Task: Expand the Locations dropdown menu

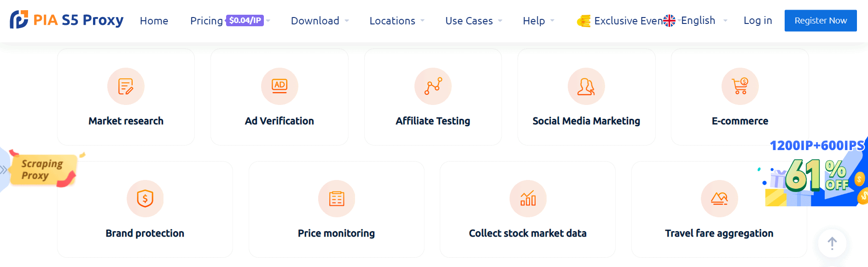Action: 396,21
